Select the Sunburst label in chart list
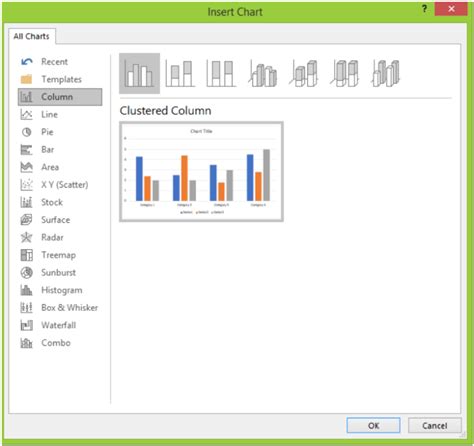 pos(59,273)
